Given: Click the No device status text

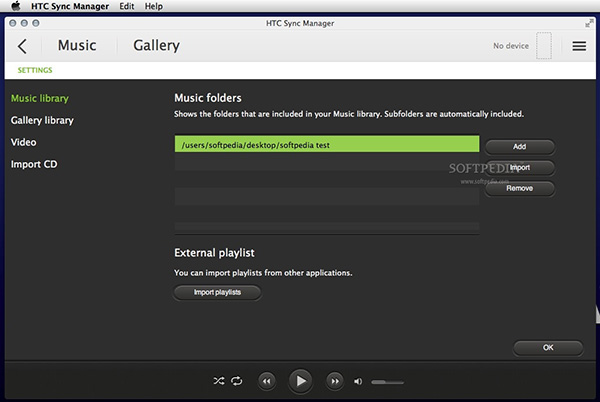Looking at the screenshot, I should click(x=511, y=46).
